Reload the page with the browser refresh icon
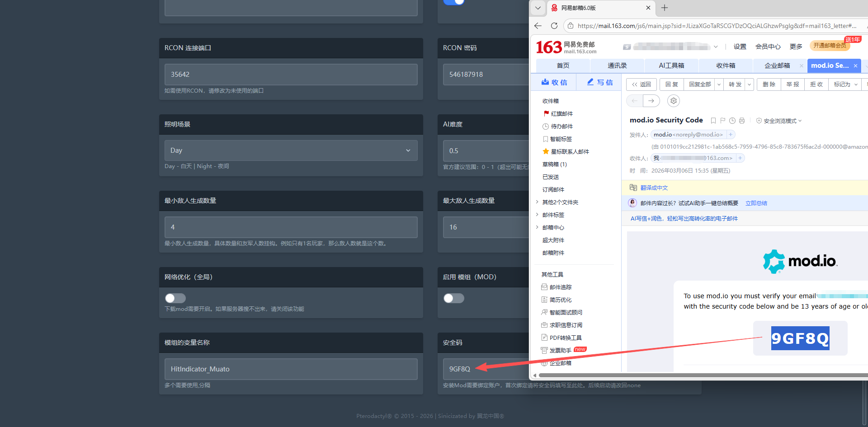The image size is (868, 427). [x=554, y=26]
